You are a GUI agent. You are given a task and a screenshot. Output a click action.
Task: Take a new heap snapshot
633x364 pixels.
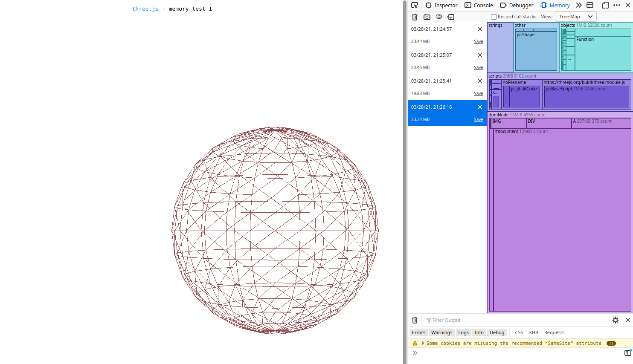click(427, 17)
